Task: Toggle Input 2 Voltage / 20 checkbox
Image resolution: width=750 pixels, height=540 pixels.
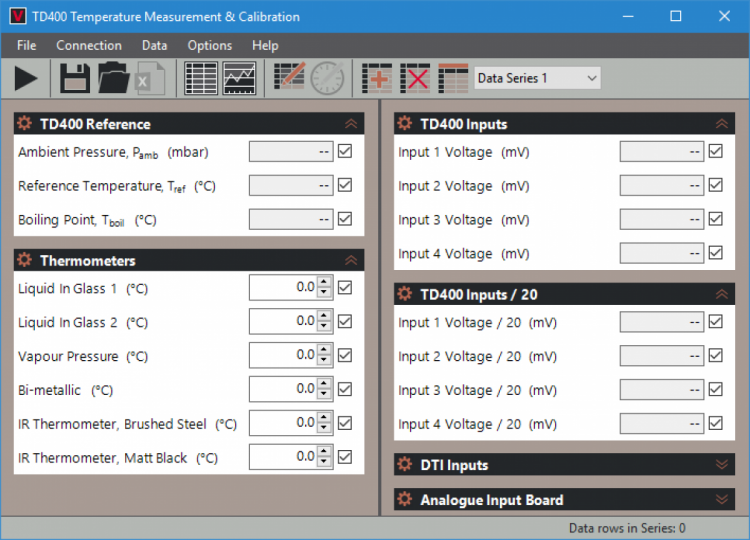Action: click(x=716, y=355)
